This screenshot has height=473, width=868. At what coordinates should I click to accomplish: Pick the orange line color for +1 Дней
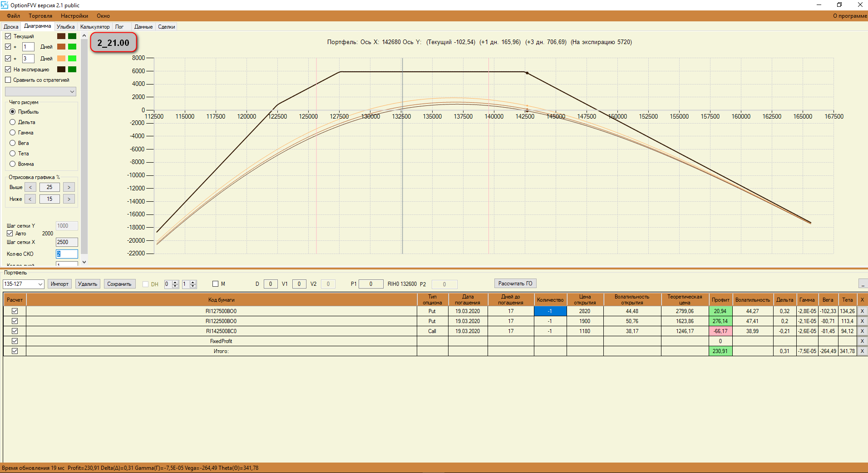click(x=61, y=47)
